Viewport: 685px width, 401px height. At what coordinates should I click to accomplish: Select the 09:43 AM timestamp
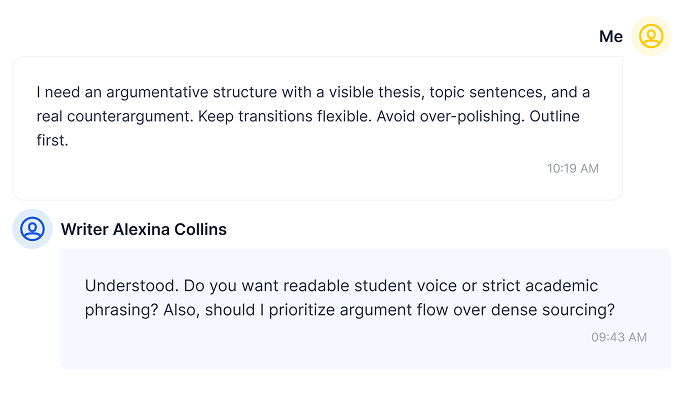tap(619, 337)
